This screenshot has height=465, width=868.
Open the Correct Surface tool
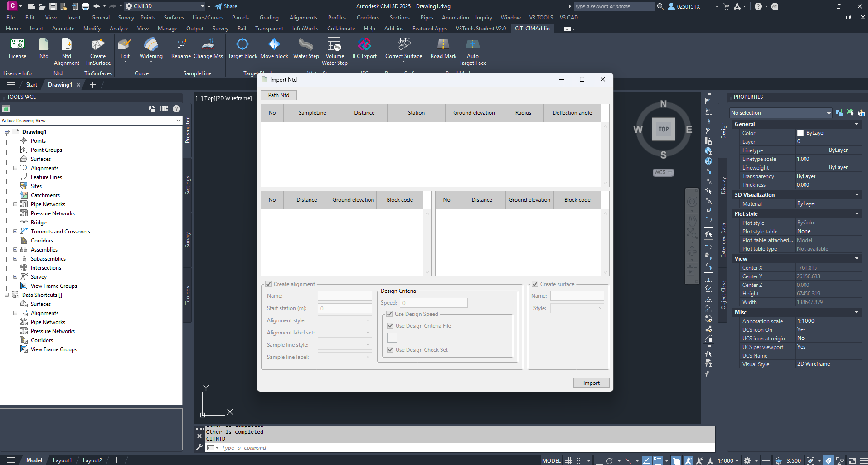(x=403, y=49)
